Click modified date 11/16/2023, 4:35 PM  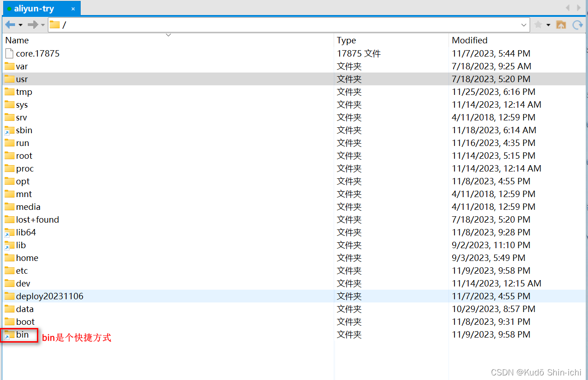494,143
